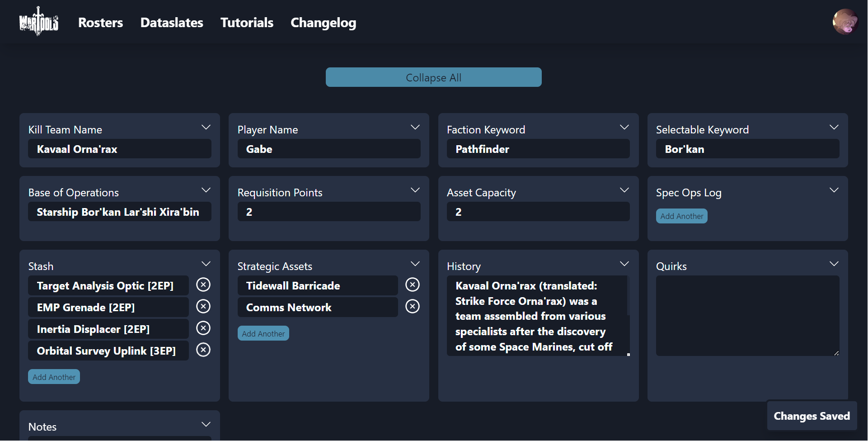Collapse the Player Name card

click(415, 128)
